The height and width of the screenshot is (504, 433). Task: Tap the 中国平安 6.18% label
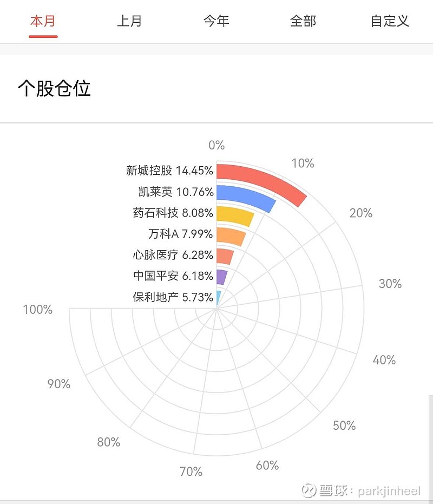click(173, 276)
